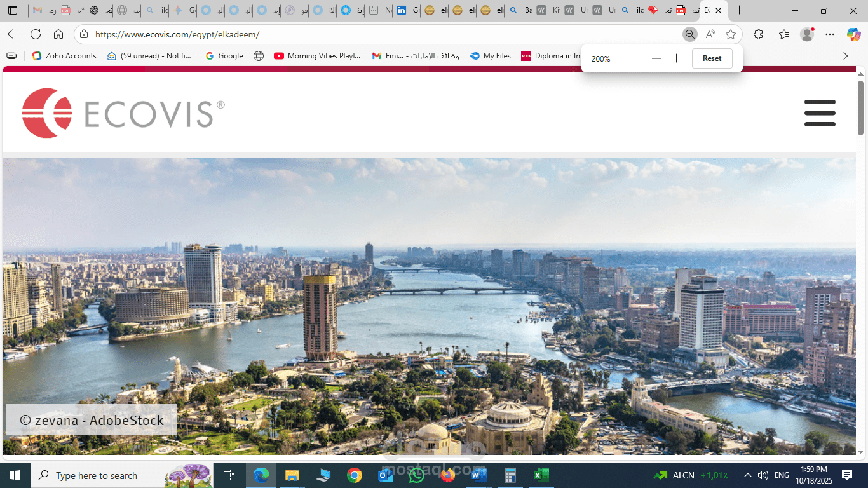Open Excel from the taskbar

[541, 475]
